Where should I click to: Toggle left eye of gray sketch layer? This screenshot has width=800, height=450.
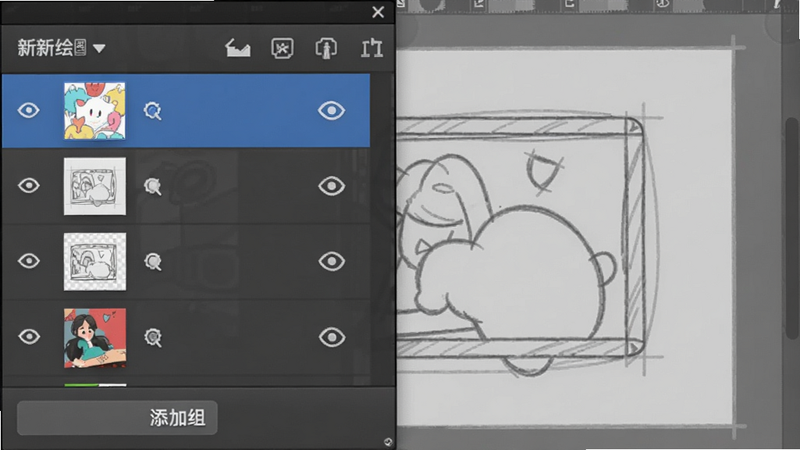coord(29,185)
